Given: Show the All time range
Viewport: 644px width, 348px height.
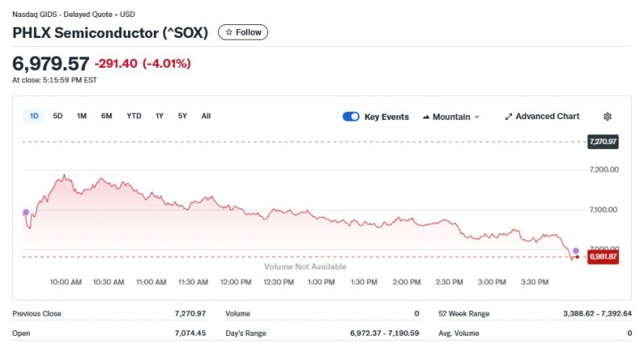Looking at the screenshot, I should [206, 116].
